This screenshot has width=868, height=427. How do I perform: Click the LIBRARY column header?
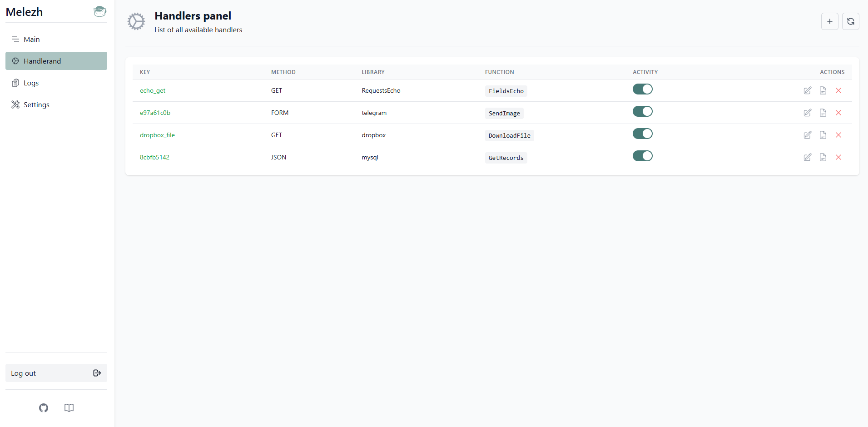(373, 72)
